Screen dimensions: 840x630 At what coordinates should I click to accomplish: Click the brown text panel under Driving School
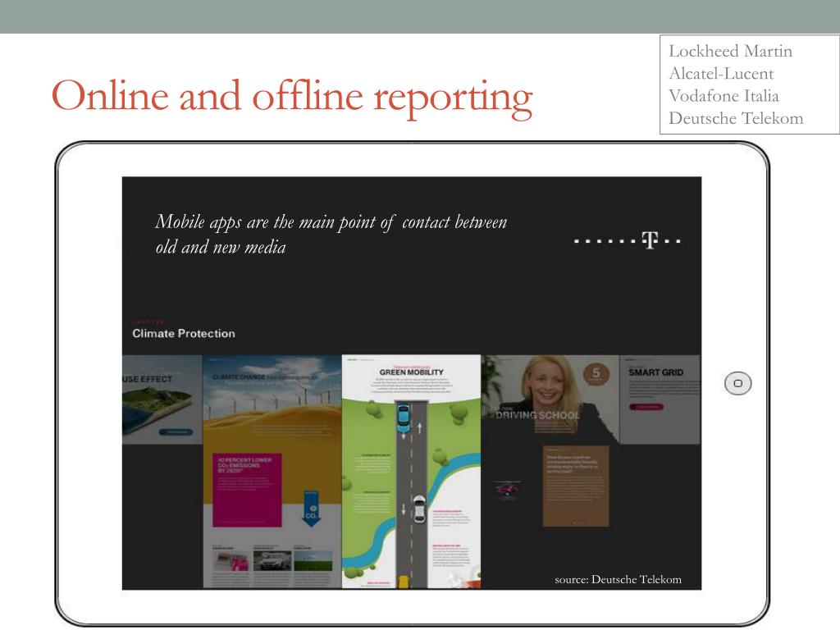point(576,486)
